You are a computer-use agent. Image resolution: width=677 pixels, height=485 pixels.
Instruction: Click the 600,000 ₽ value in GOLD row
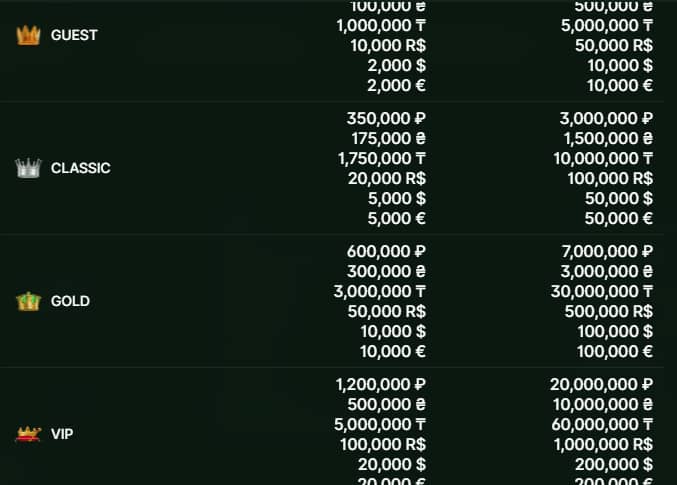(386, 251)
